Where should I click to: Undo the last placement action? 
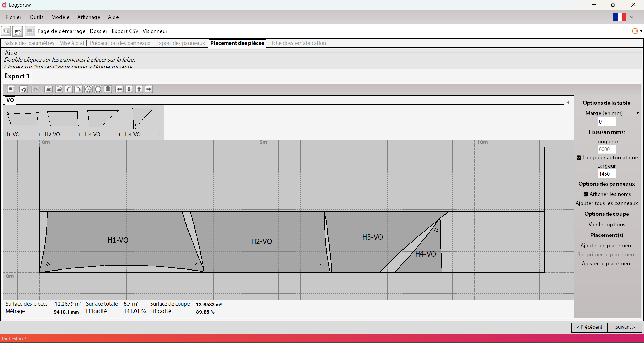point(23,89)
